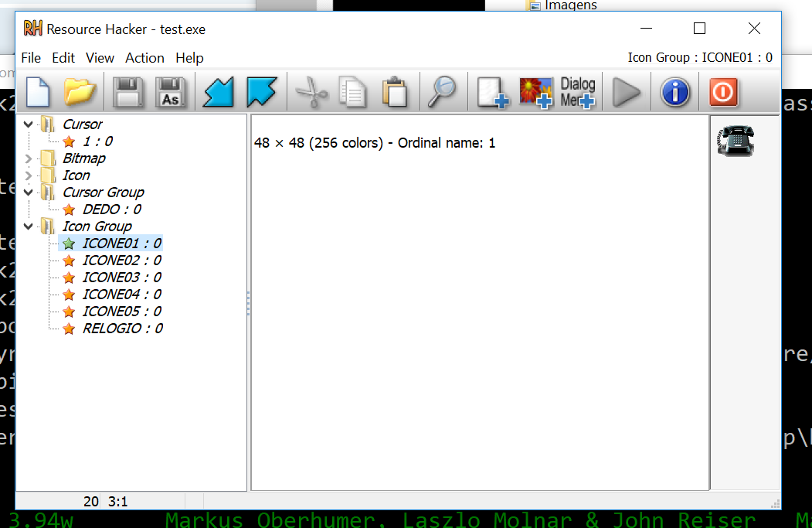Paste using the clipboard icon
The width and height of the screenshot is (812, 528).
click(x=395, y=92)
